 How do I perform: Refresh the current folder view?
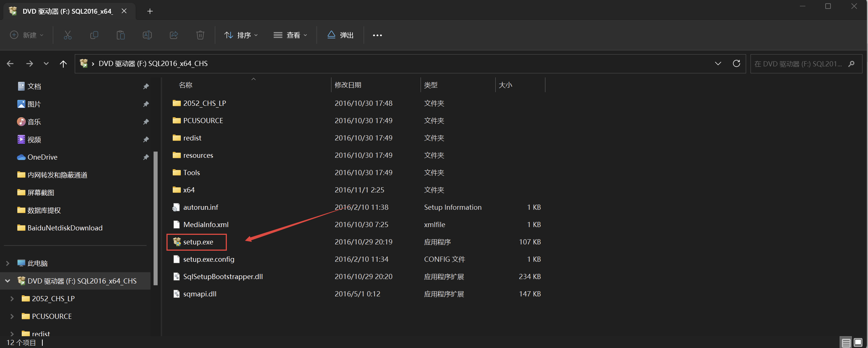(x=737, y=63)
